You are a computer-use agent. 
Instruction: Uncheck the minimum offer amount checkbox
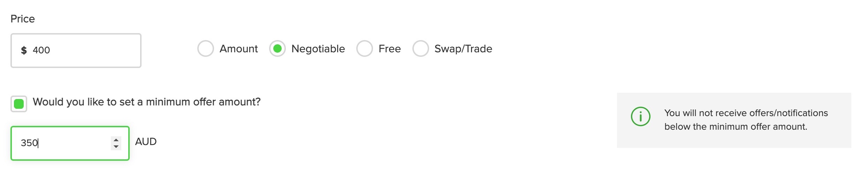pos(19,104)
